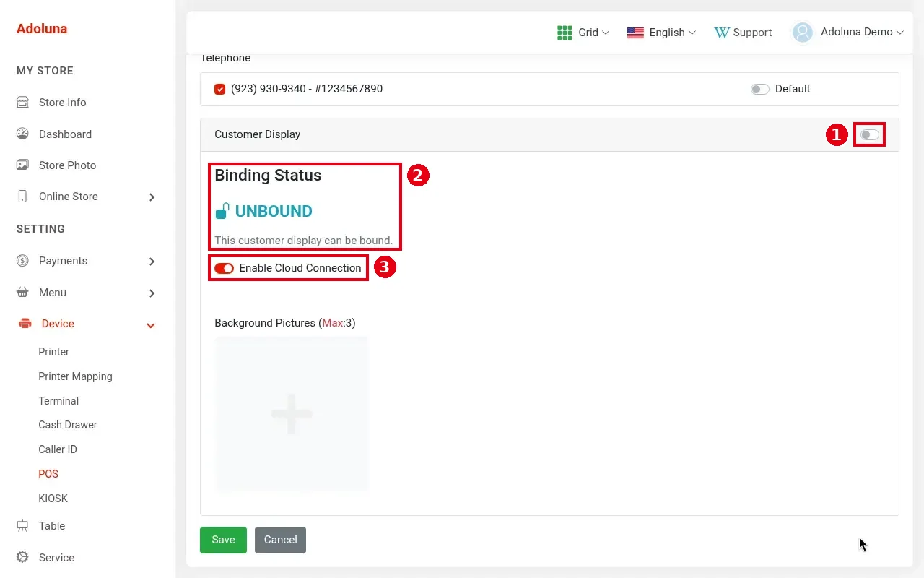Image resolution: width=924 pixels, height=578 pixels.
Task: Open the Printer settings page
Action: pos(54,352)
